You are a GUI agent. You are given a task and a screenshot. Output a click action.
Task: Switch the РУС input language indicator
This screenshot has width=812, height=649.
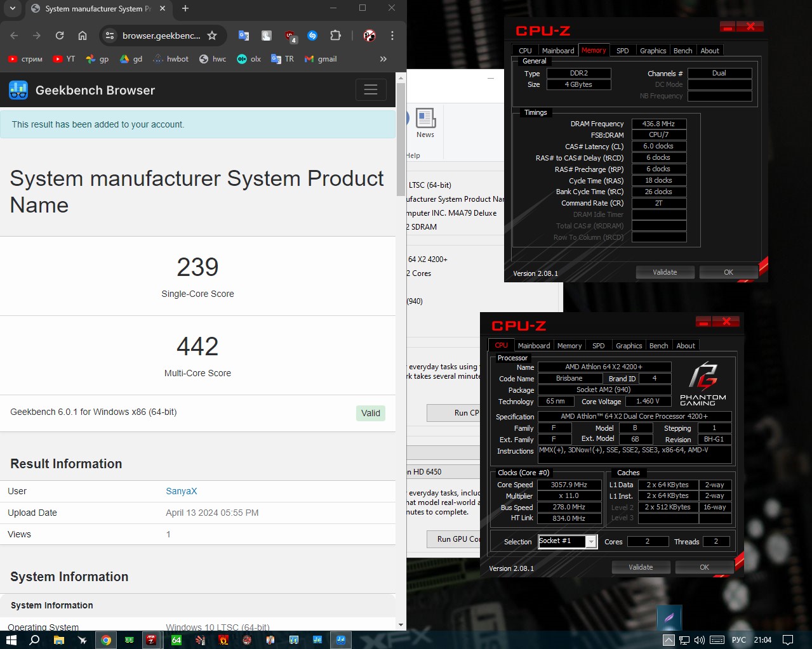739,640
